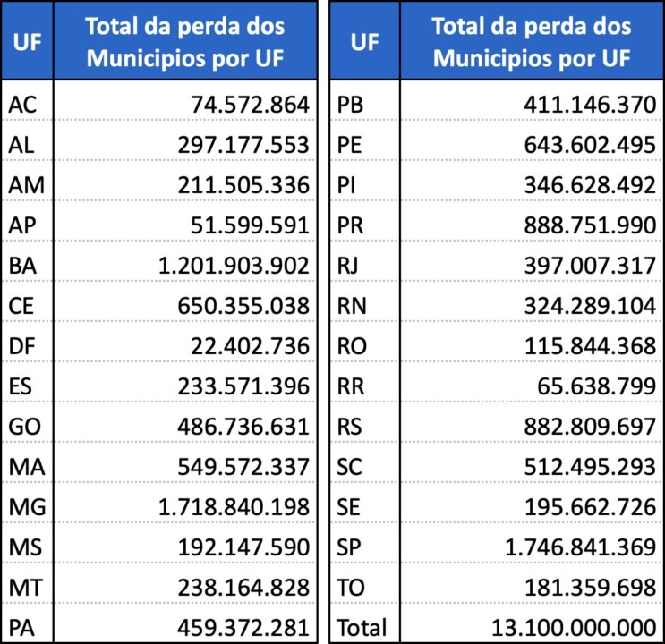Click the MG row label
Screen dimensions: 665x644
pos(27,507)
